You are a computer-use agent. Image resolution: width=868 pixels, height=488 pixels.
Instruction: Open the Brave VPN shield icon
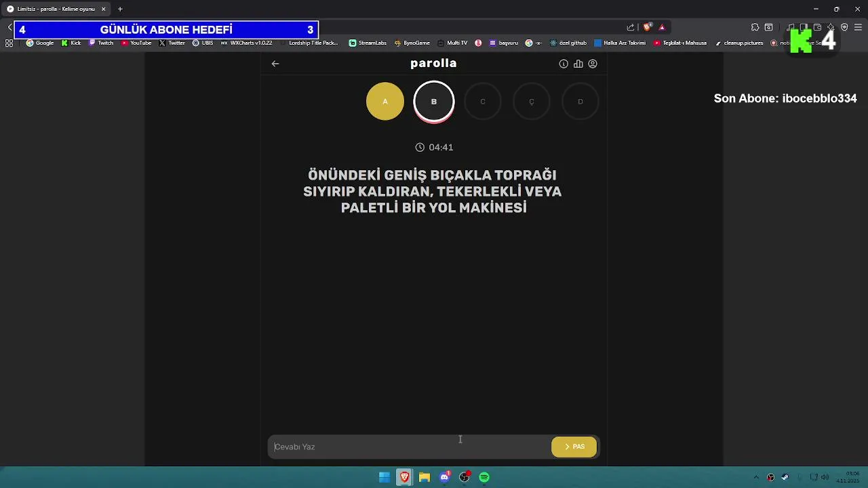click(x=844, y=27)
